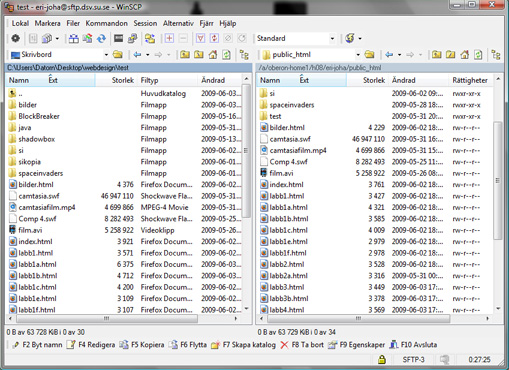Go to root directory in remote panel

tap(450, 54)
